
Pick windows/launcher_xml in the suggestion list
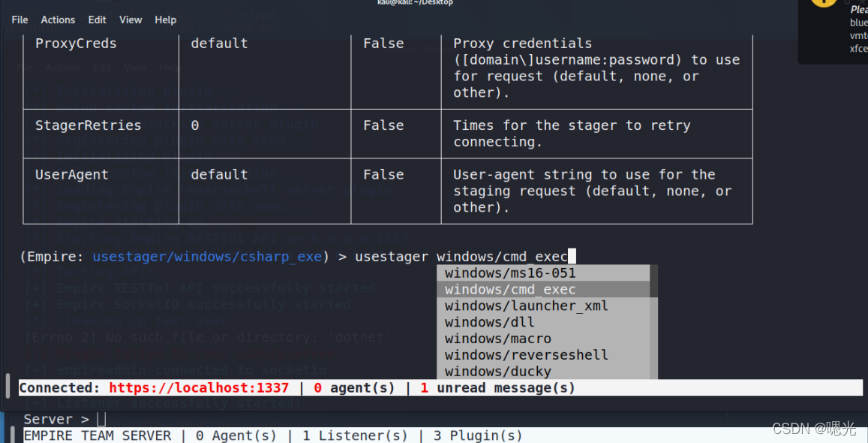coord(526,306)
